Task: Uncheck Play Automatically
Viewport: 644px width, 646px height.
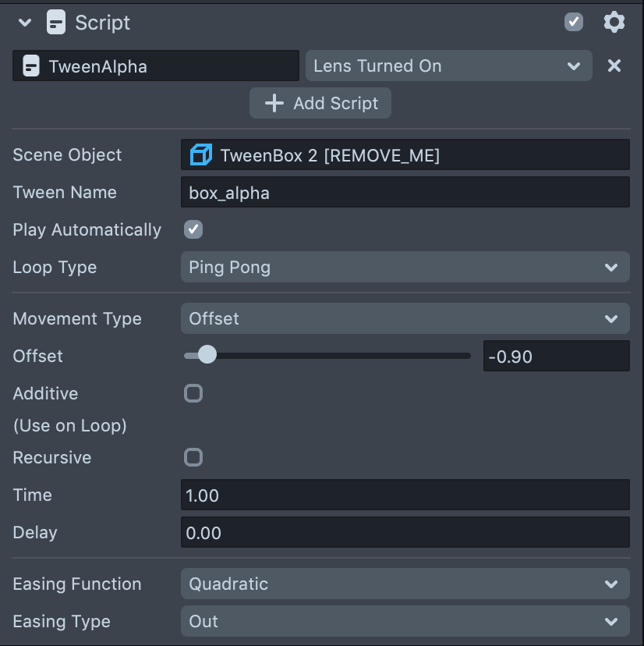Action: click(193, 229)
